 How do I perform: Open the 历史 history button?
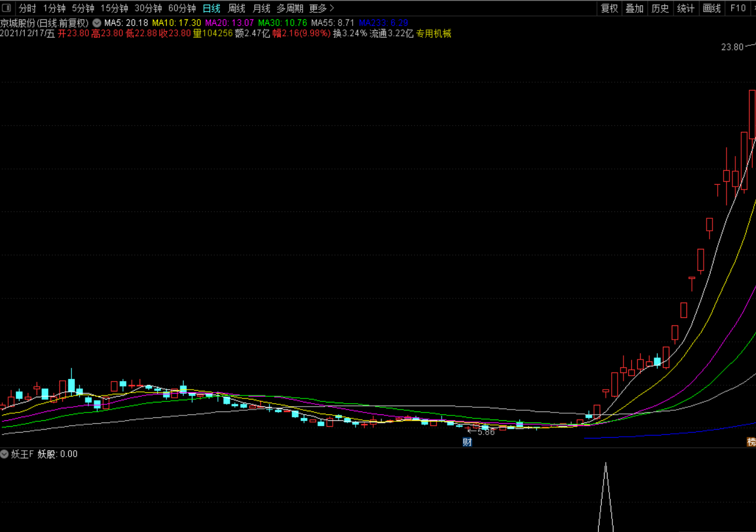[x=661, y=8]
